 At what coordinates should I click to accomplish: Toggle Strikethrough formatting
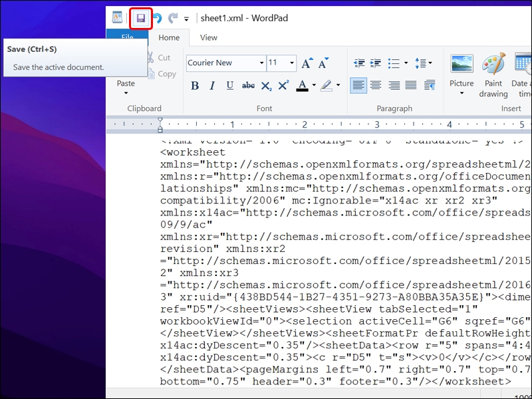coord(248,86)
